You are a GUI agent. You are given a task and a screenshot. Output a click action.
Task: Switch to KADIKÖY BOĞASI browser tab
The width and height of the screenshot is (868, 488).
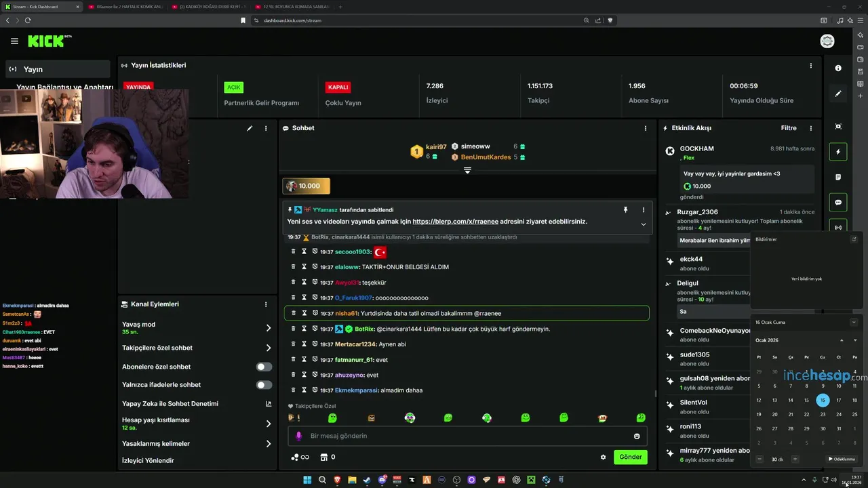pos(210,7)
